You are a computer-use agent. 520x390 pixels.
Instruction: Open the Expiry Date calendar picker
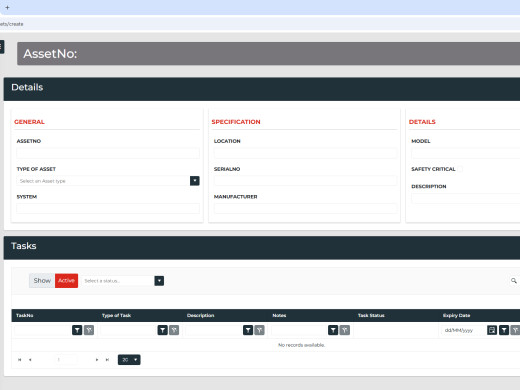click(x=492, y=330)
